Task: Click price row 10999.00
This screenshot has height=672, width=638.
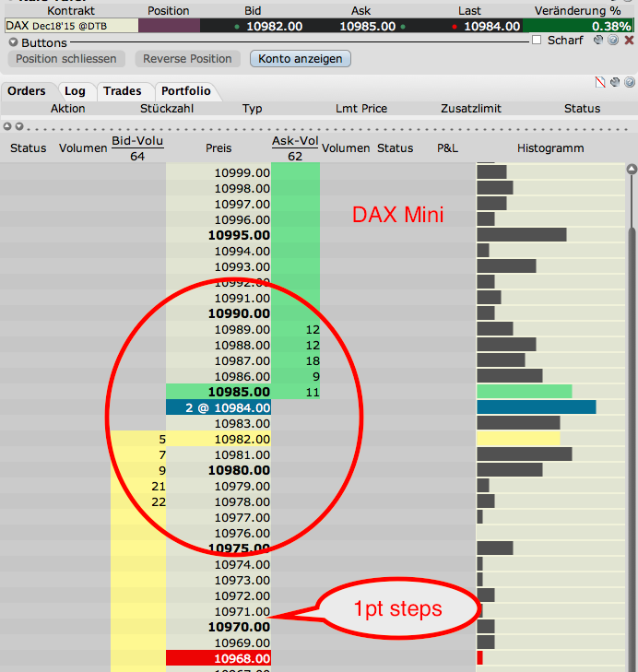Action: click(x=242, y=172)
